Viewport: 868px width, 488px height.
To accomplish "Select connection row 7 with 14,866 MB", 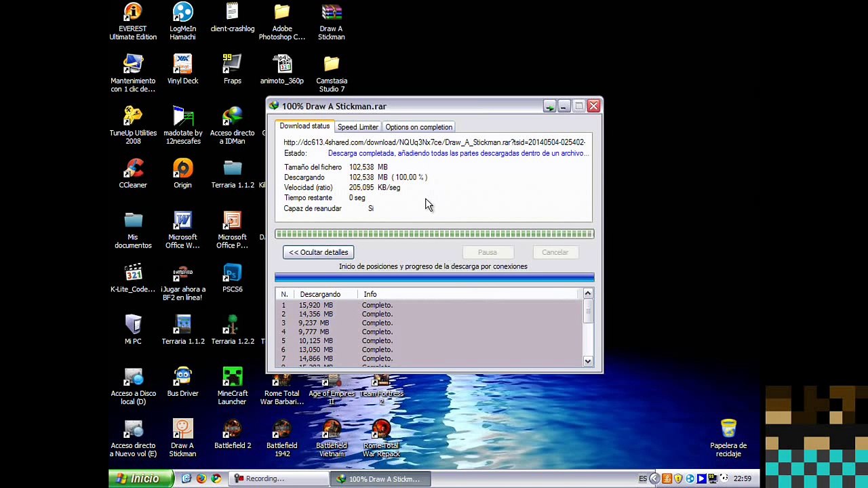I will 429,359.
